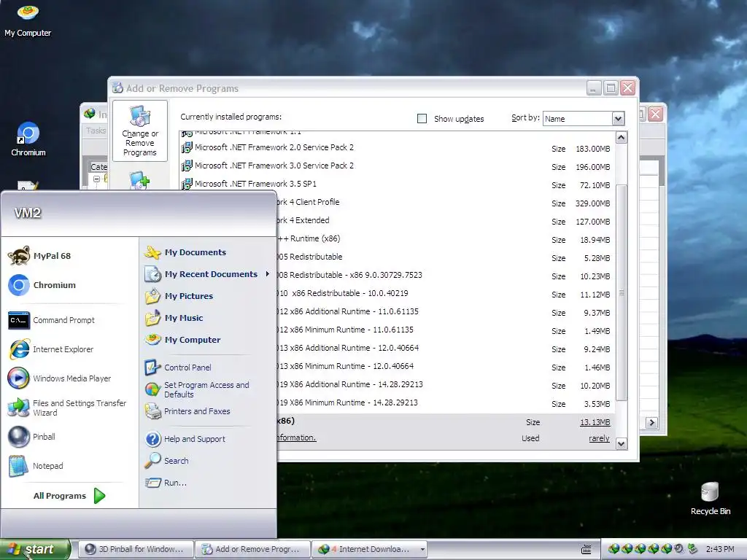Open Command Prompt in Start menu
The height and width of the screenshot is (560, 747).
(x=52, y=320)
